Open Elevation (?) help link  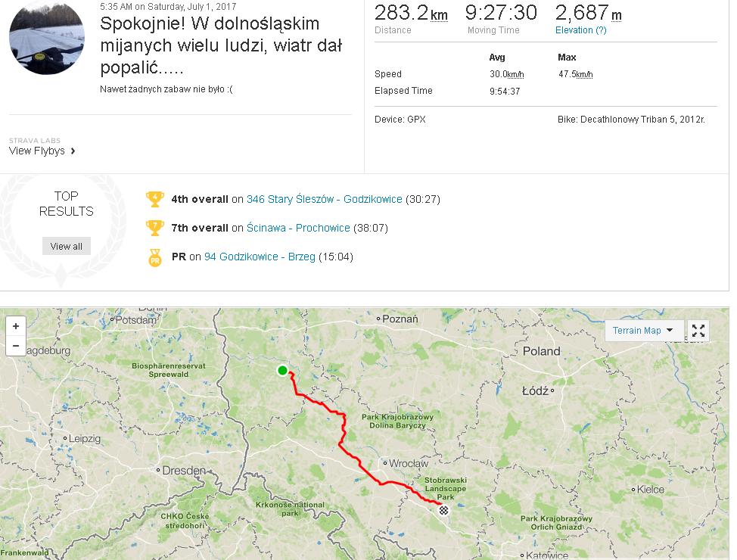click(580, 30)
